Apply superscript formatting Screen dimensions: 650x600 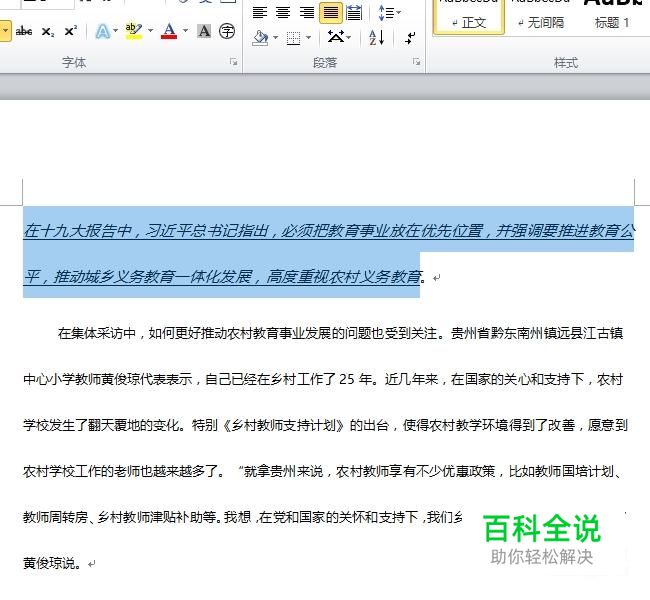pyautogui.click(x=70, y=31)
